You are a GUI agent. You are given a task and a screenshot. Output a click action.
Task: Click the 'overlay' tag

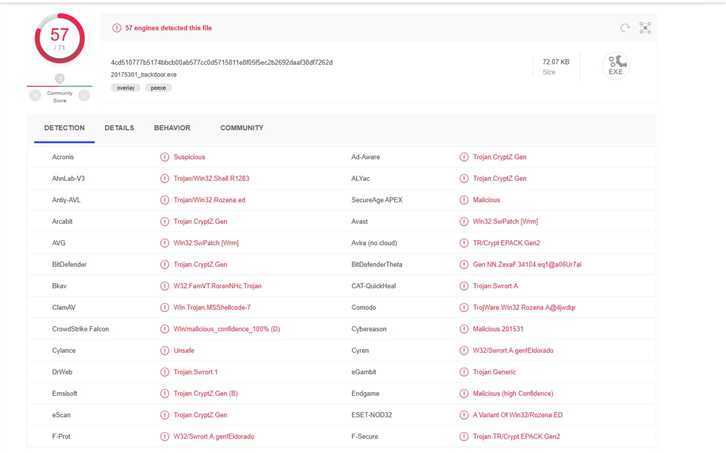[125, 88]
